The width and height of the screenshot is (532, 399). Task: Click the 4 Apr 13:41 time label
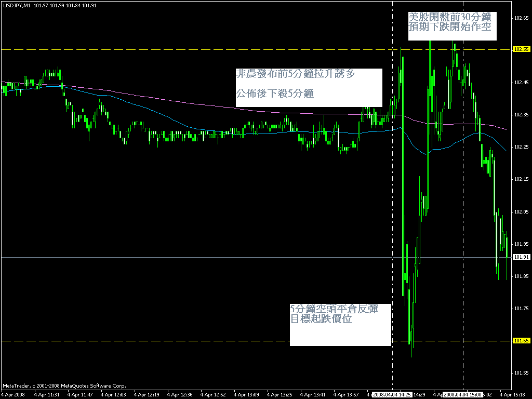(313, 395)
